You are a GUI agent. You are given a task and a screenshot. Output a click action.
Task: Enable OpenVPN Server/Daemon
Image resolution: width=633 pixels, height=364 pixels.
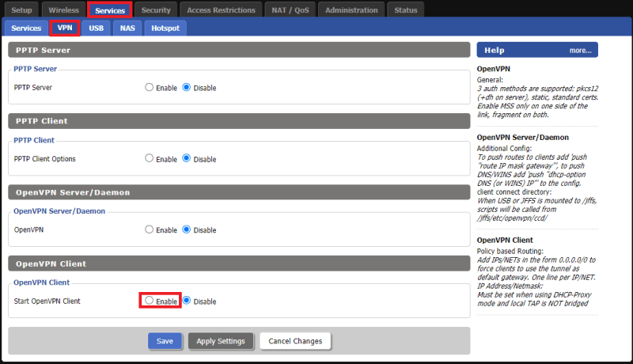click(x=150, y=230)
